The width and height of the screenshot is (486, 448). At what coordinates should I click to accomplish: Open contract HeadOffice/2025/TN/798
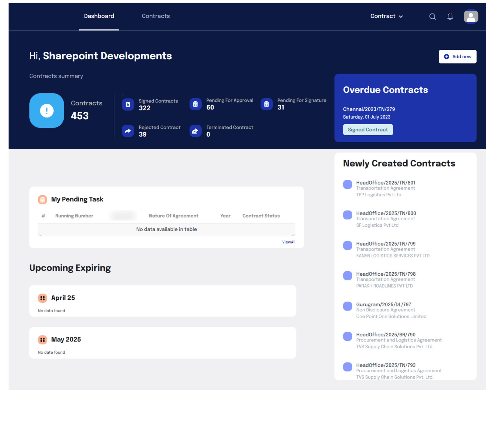(x=386, y=274)
